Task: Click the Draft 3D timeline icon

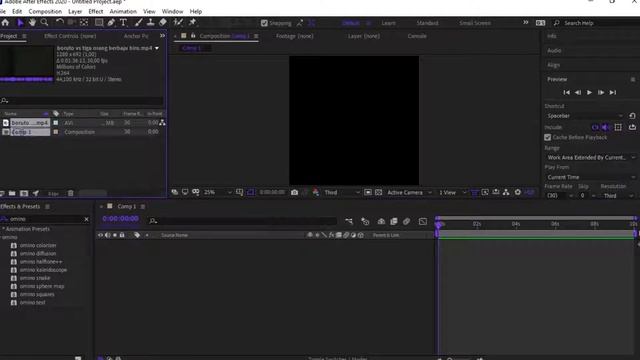Action: pyautogui.click(x=365, y=221)
